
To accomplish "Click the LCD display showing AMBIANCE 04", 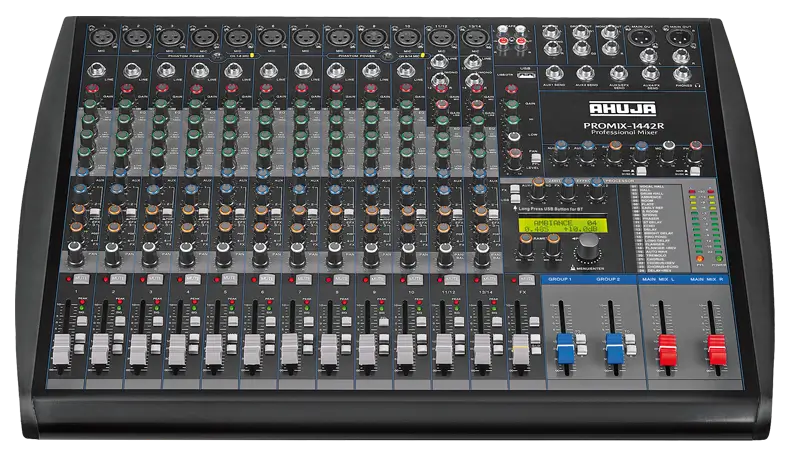I will (x=562, y=225).
